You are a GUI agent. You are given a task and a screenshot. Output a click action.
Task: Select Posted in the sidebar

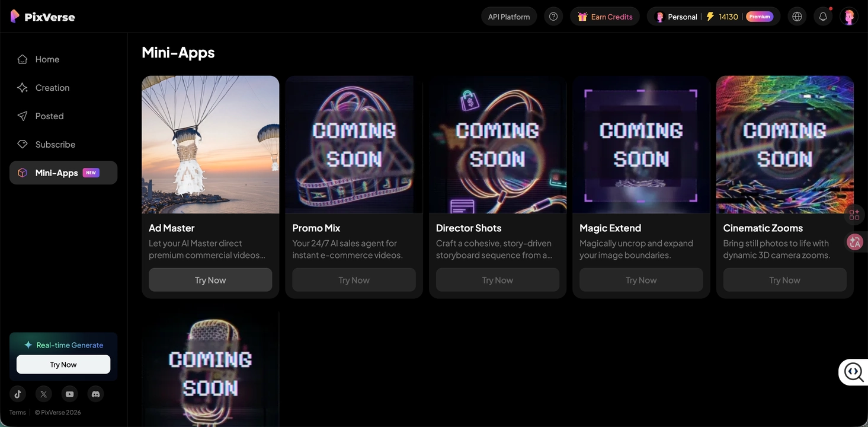coord(49,116)
